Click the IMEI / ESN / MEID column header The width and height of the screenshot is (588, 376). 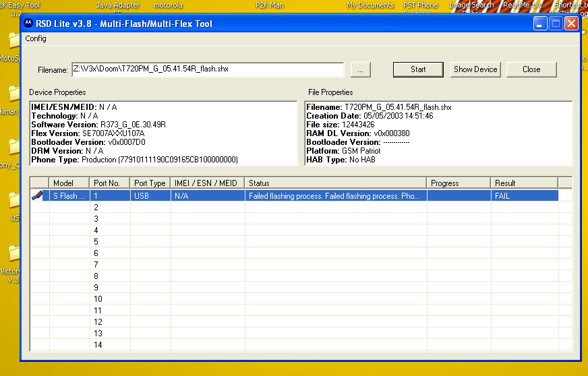click(208, 183)
